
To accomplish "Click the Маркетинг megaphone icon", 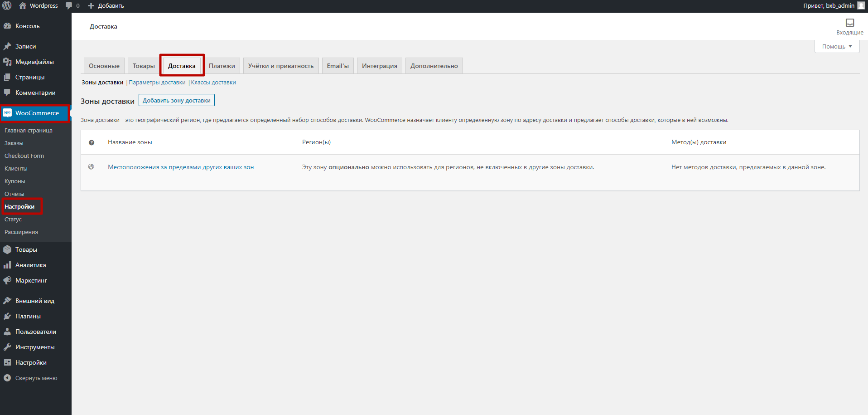I will (7, 280).
